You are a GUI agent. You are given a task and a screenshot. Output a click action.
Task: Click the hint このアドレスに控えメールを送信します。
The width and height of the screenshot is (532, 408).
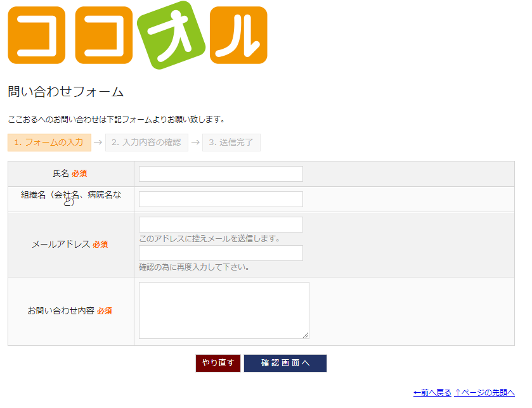click(x=209, y=239)
